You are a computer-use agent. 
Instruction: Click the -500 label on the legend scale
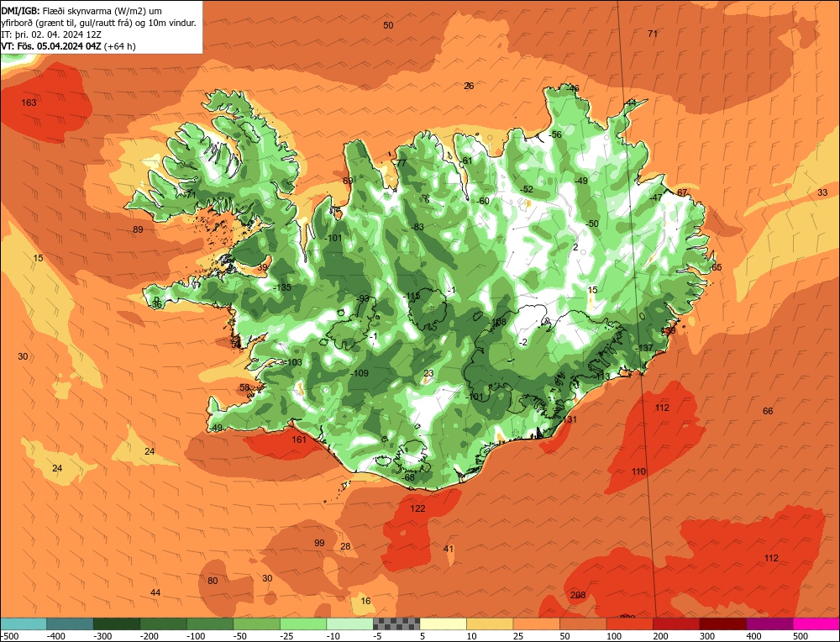pyautogui.click(x=11, y=636)
